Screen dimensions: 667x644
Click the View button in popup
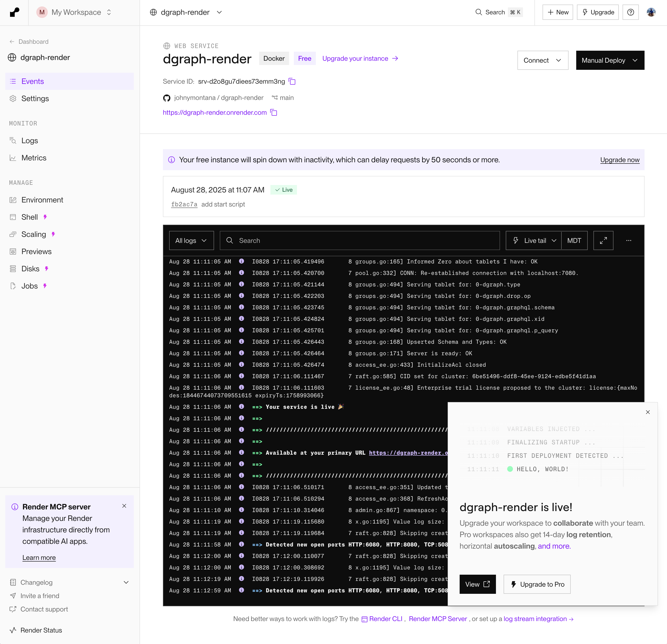[478, 584]
